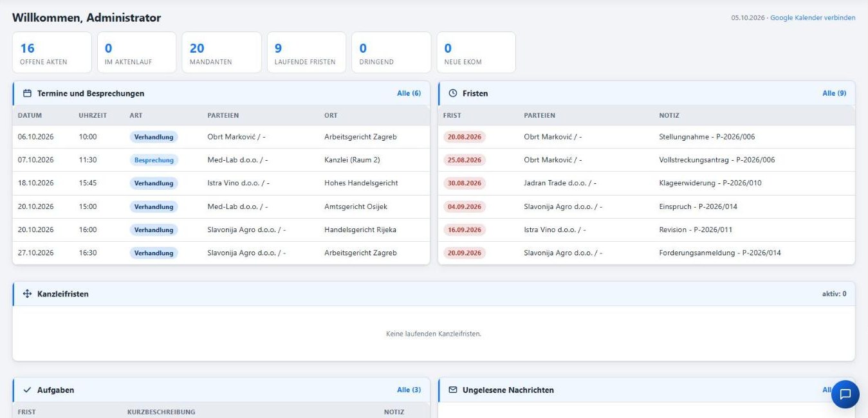Open Alle (3) link in Aufgaben panel
The width and height of the screenshot is (868, 418).
tap(409, 390)
